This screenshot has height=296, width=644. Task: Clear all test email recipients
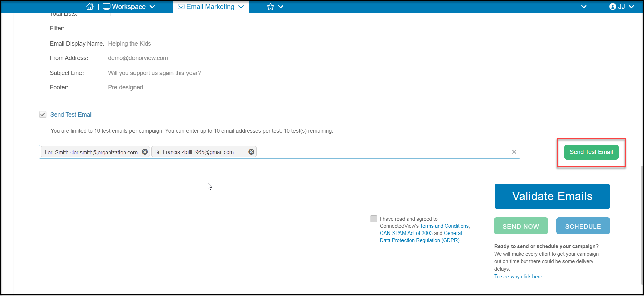[x=514, y=152]
